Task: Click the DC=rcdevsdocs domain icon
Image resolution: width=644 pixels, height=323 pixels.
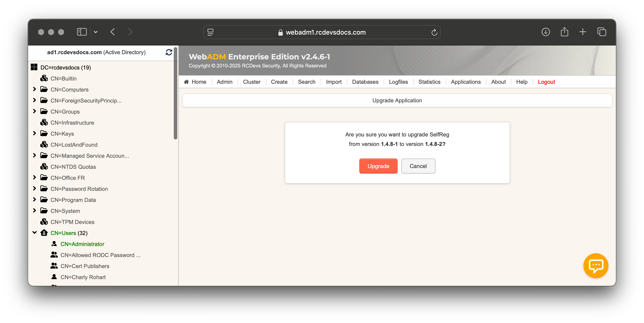Action: [34, 67]
